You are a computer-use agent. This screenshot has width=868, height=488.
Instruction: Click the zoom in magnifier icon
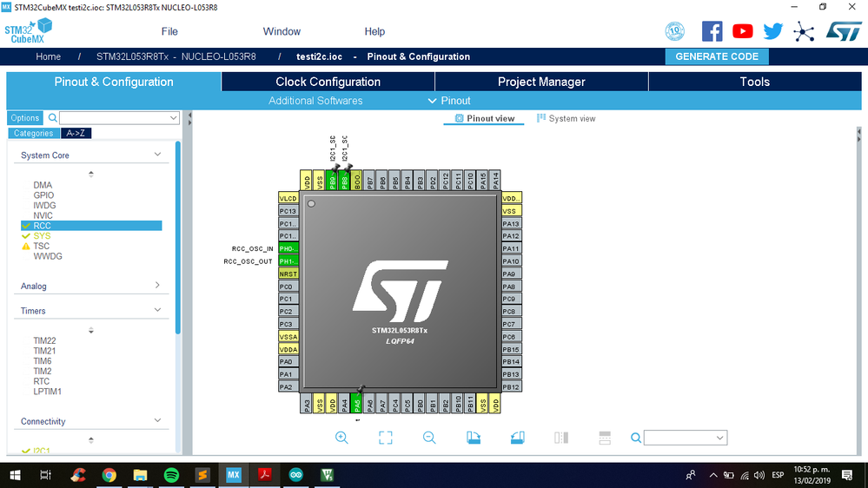[x=341, y=438]
